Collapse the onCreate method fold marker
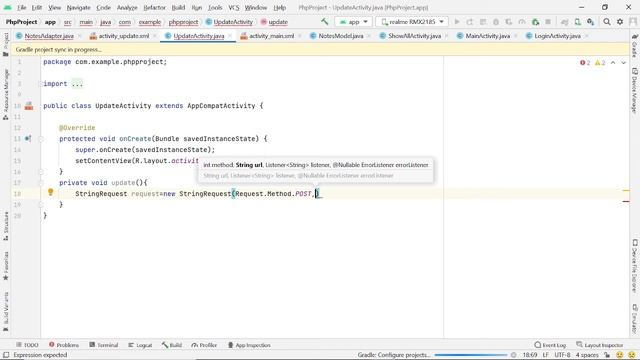Viewport: 640px width, 360px height. (x=40, y=139)
